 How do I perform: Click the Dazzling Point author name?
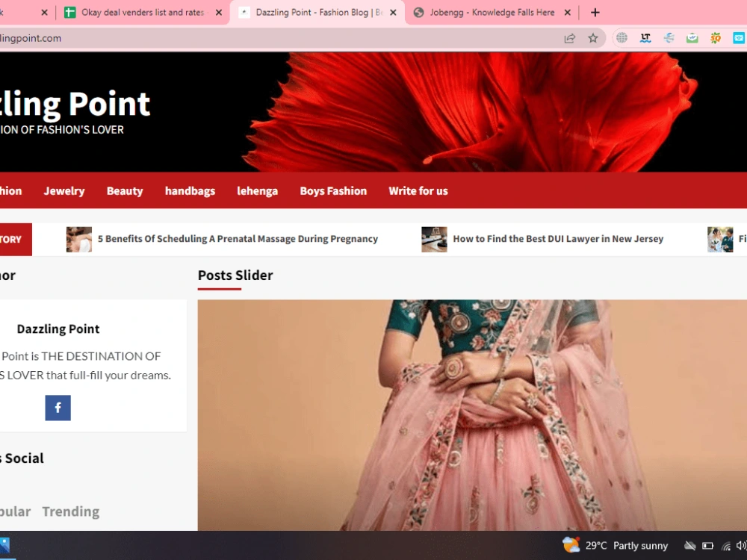[x=58, y=329]
